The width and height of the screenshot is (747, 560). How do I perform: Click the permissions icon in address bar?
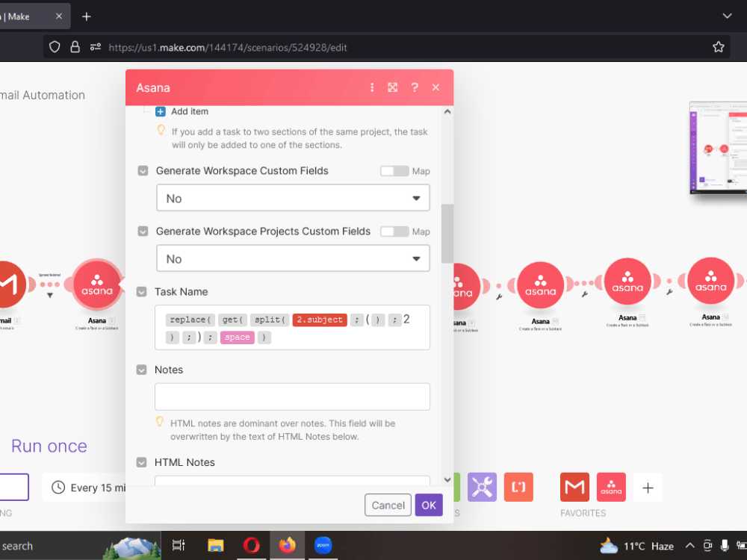[96, 47]
